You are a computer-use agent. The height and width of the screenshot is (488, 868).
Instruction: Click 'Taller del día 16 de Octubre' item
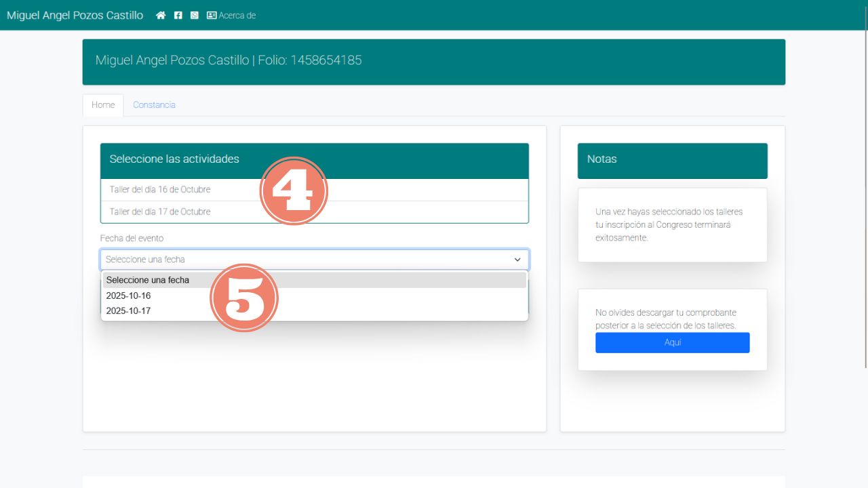160,190
